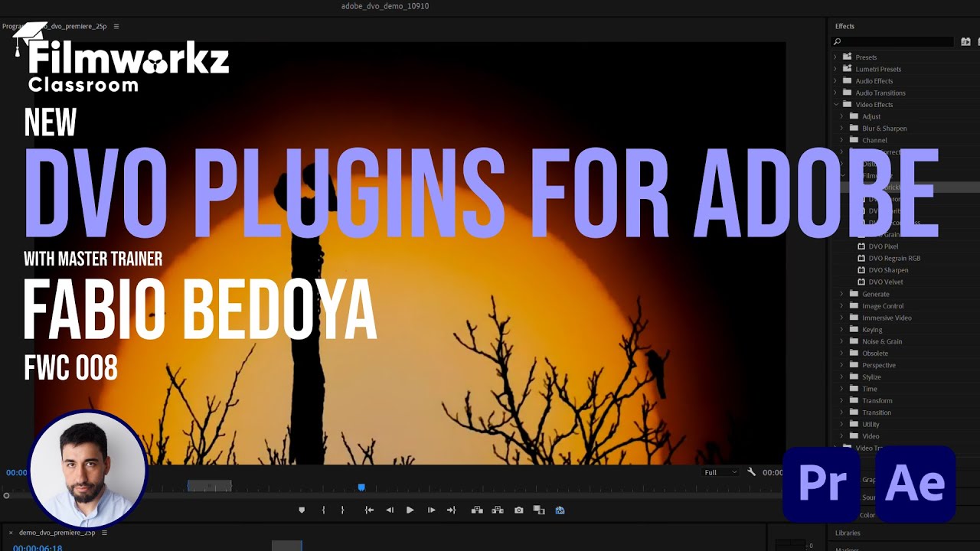980x551 pixels.
Task: Click the Export Frame camera icon
Action: point(518,510)
